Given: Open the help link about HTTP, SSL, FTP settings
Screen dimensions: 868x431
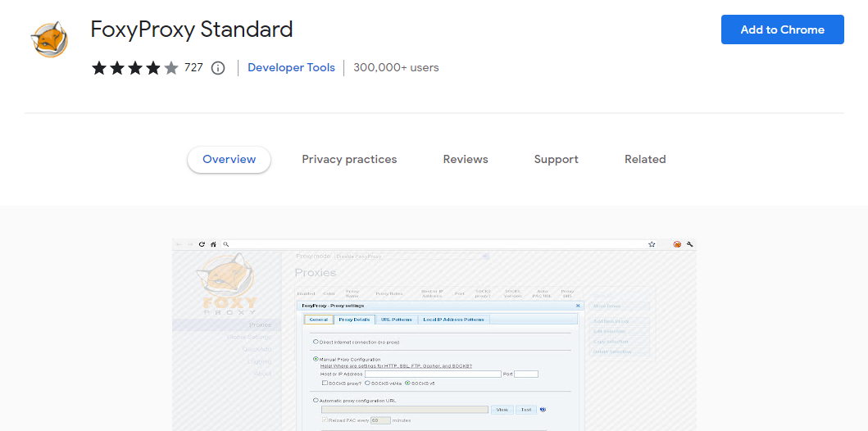Looking at the screenshot, I should click(x=397, y=366).
